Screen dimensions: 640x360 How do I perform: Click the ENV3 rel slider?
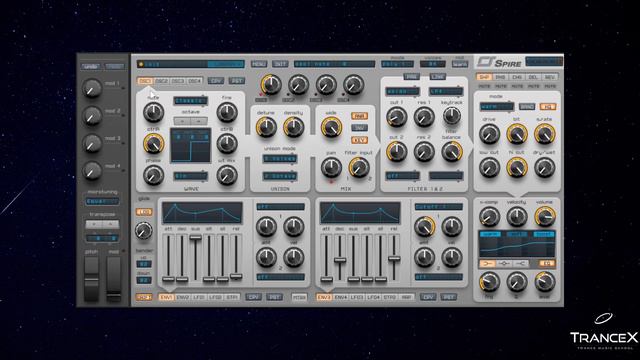[394, 258]
